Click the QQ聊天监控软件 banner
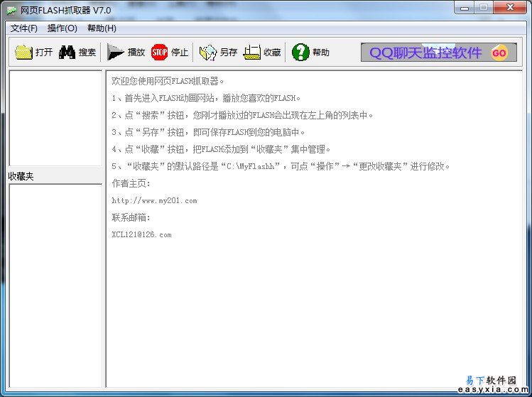This screenshot has width=532, height=397. pos(439,53)
